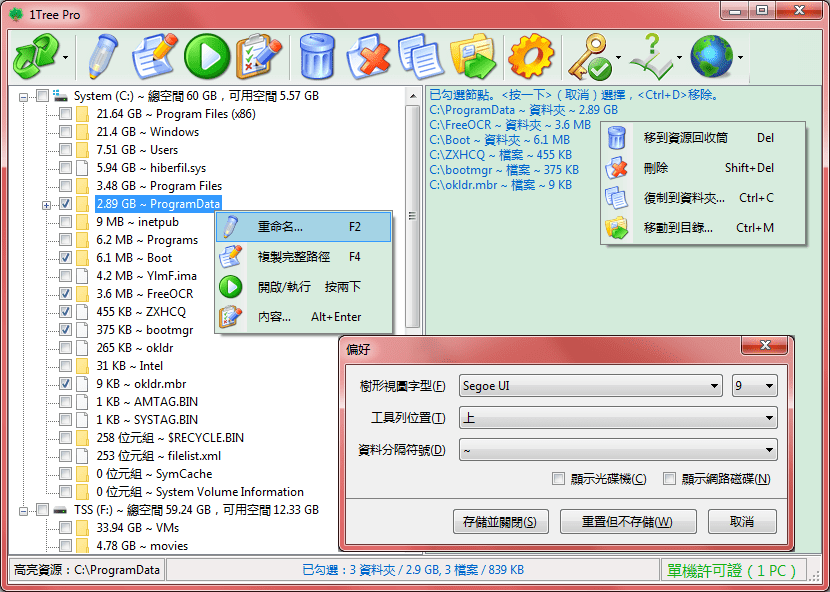Click the 取消 button

(742, 522)
